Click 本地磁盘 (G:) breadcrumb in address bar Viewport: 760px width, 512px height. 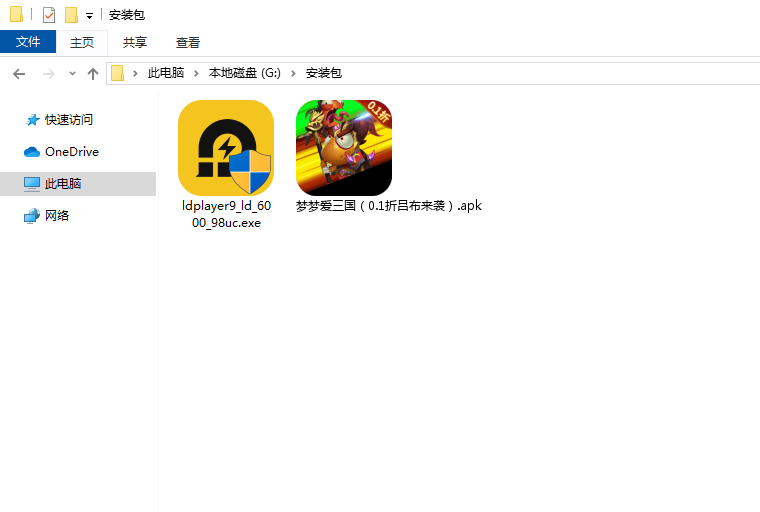coord(245,74)
